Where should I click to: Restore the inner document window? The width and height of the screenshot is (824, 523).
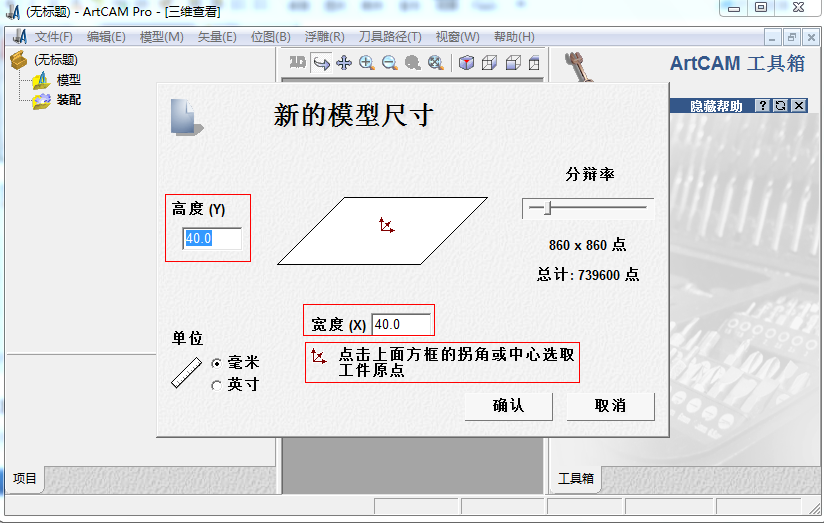pyautogui.click(x=791, y=37)
